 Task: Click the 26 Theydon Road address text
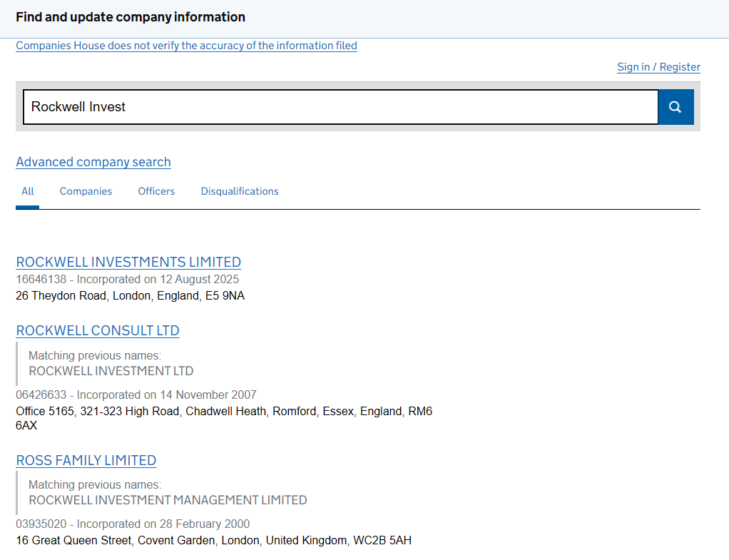pyautogui.click(x=130, y=295)
